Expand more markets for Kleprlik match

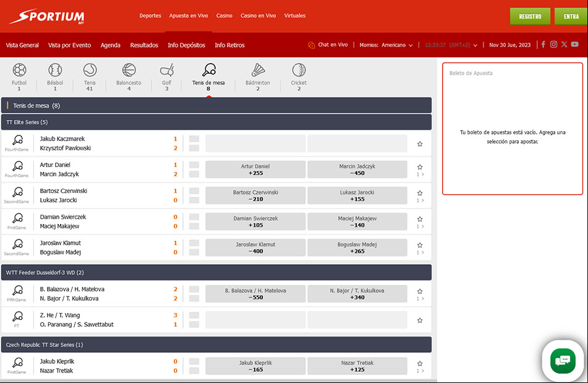pyautogui.click(x=420, y=371)
